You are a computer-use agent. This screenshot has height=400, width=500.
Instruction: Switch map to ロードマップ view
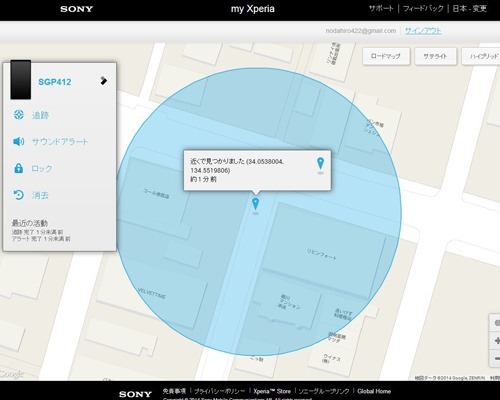[x=386, y=56]
